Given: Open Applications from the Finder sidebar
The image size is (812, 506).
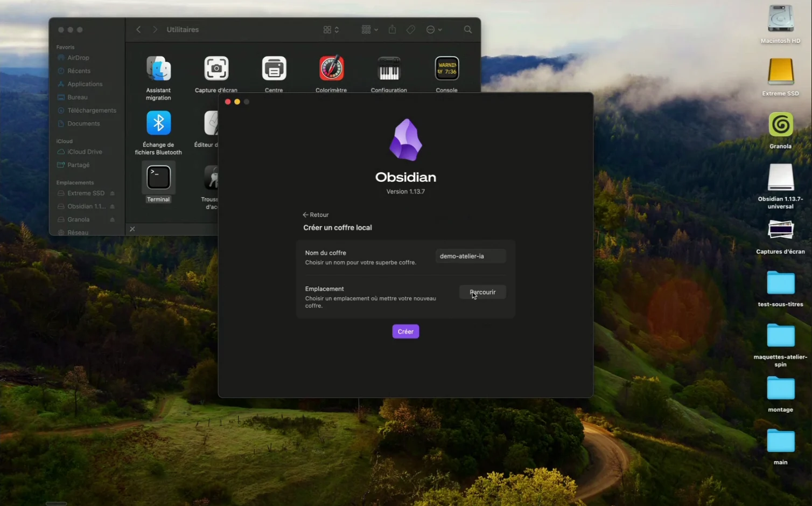Looking at the screenshot, I should coord(85,84).
